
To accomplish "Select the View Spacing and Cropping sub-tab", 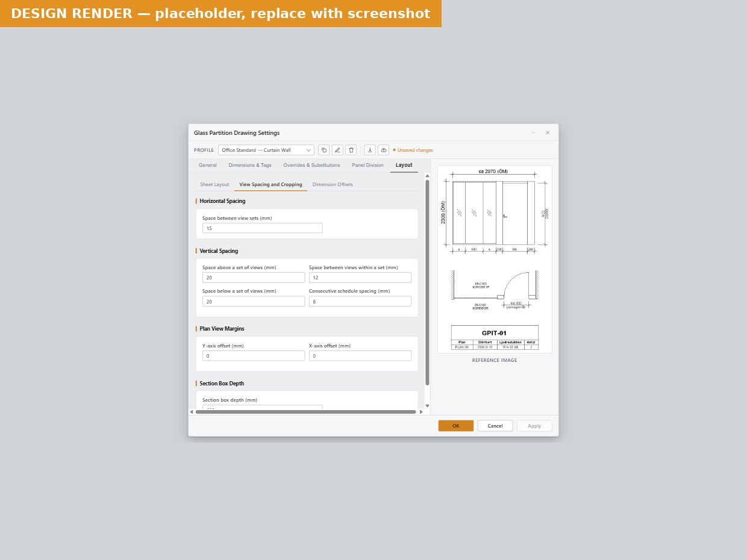I will pos(270,185).
